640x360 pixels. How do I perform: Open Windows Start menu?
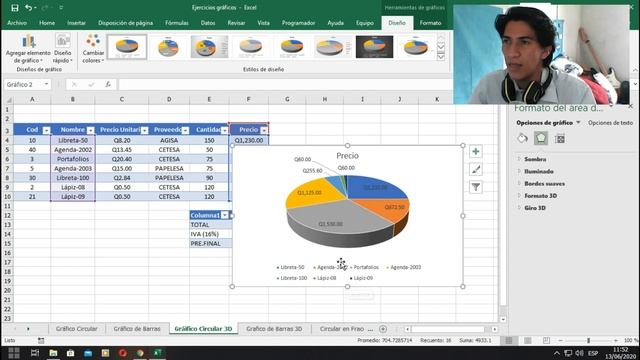tap(14, 353)
